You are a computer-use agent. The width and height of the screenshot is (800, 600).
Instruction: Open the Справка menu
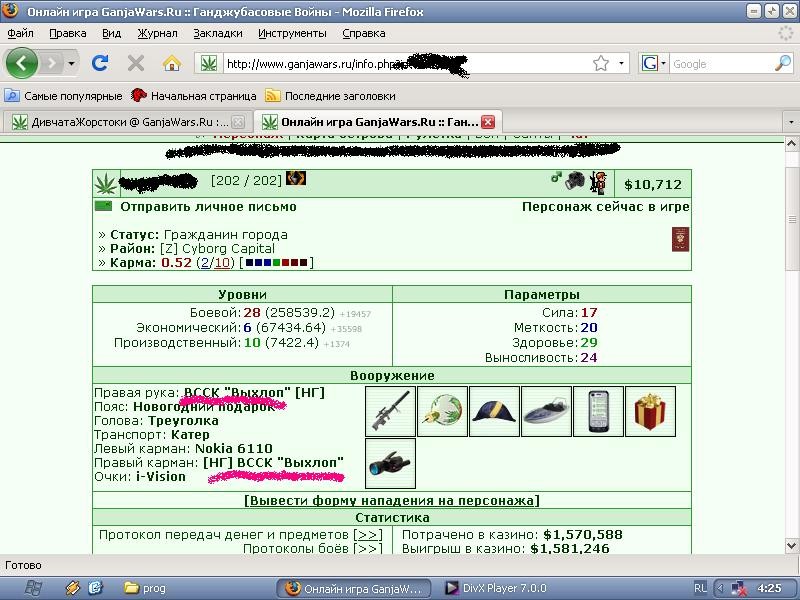tap(364, 33)
